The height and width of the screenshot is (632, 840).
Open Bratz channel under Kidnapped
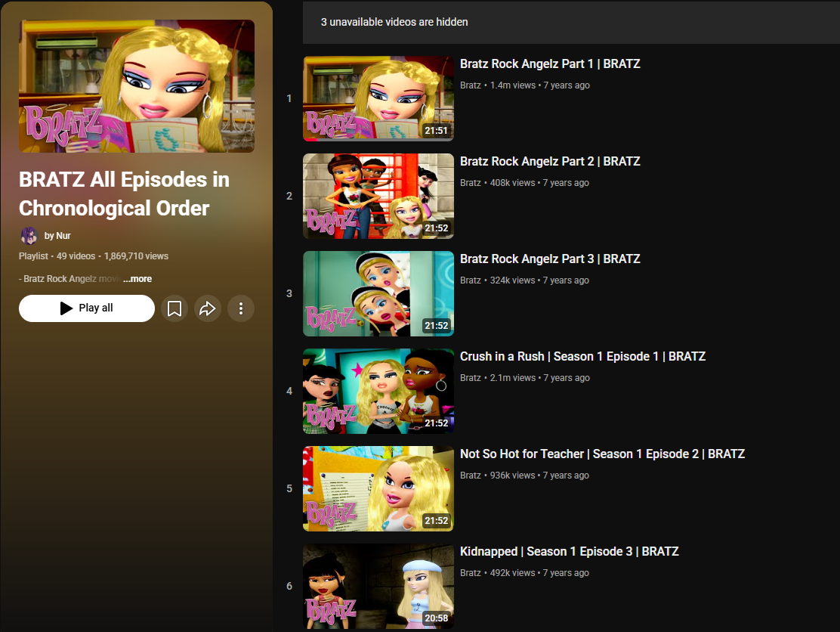point(471,573)
